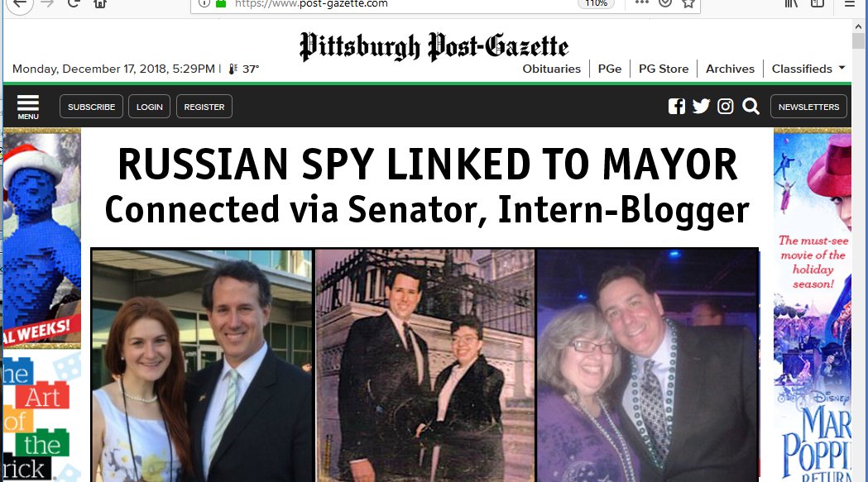Screen dimensions: 868x482
Task: Open page actions three-dot menu
Action: (x=641, y=2)
